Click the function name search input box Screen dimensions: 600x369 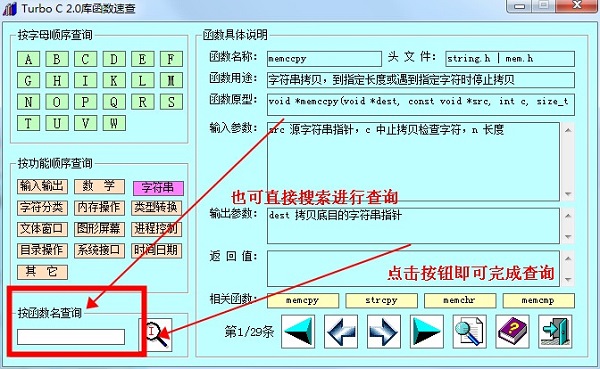coord(71,337)
